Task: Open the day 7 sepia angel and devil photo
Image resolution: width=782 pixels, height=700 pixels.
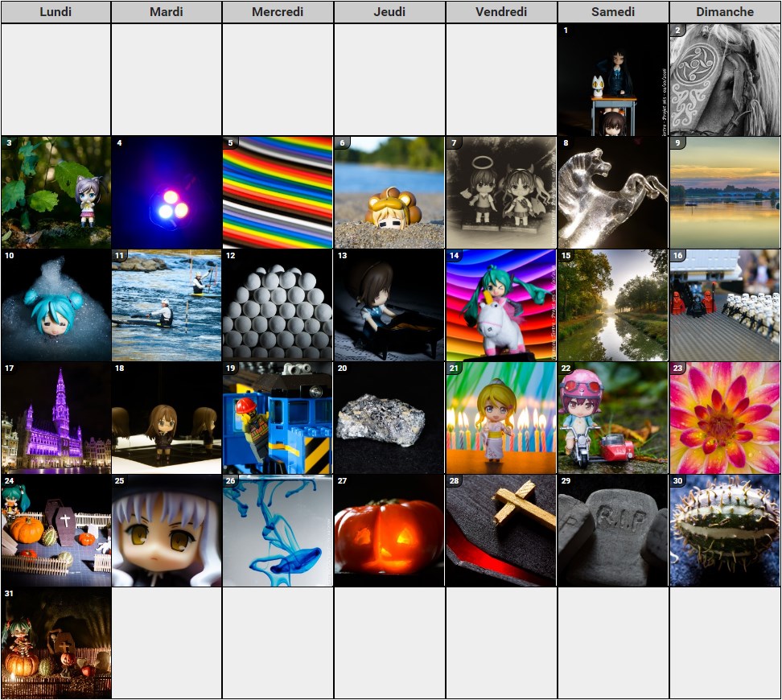Action: 501,192
